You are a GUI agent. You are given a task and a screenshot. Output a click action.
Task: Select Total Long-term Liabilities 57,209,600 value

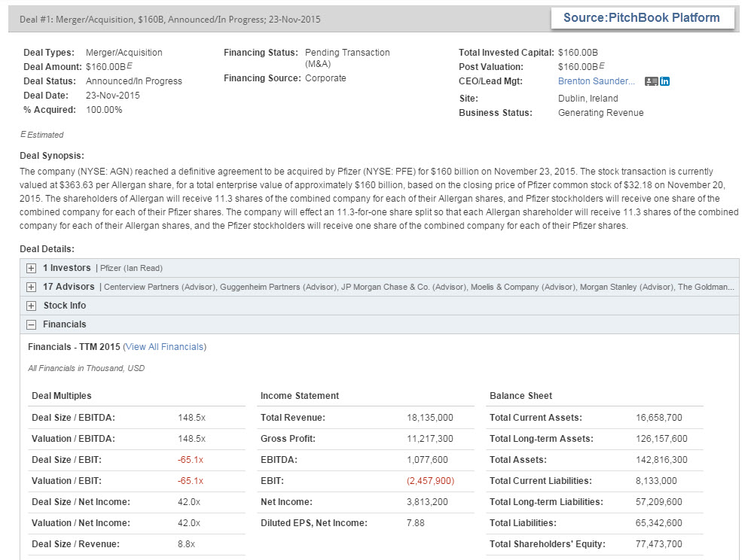(659, 501)
